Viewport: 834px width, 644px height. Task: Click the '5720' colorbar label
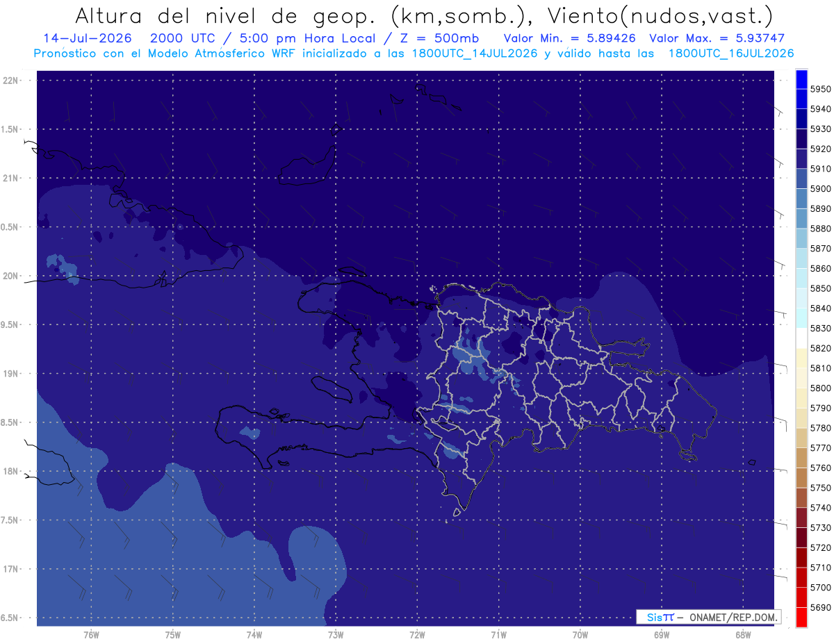coord(820,547)
